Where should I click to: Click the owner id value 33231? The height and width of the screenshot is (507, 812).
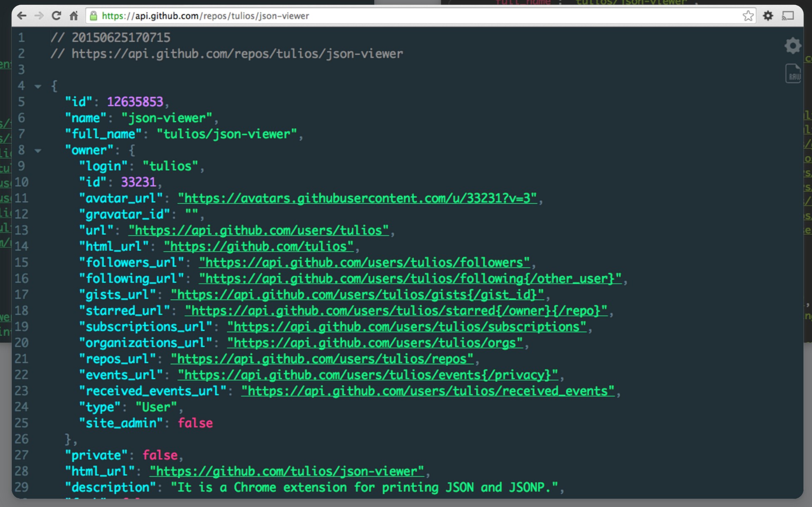[x=138, y=182]
